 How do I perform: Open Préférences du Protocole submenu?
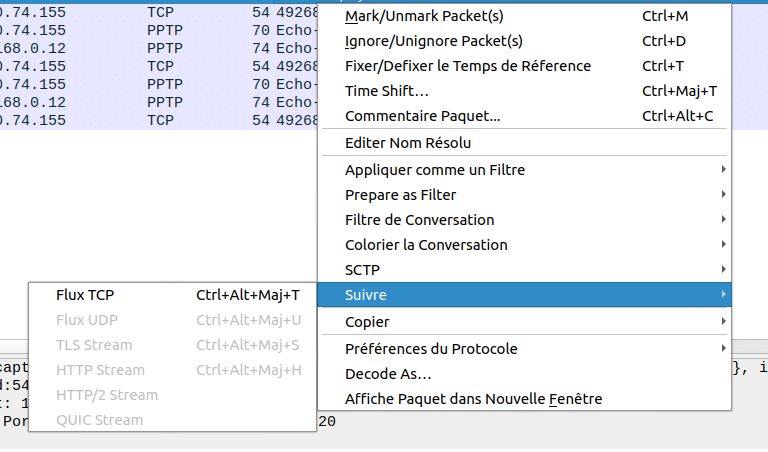431,349
